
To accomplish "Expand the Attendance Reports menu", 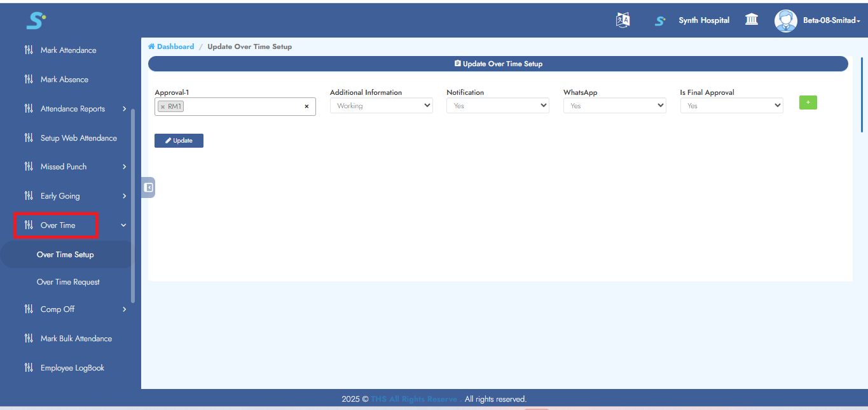I will tap(72, 109).
